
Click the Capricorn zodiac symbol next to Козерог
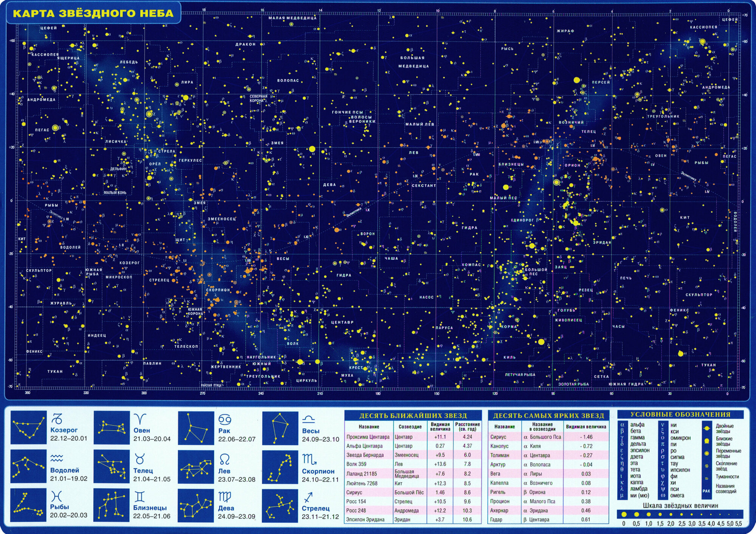pyautogui.click(x=57, y=419)
